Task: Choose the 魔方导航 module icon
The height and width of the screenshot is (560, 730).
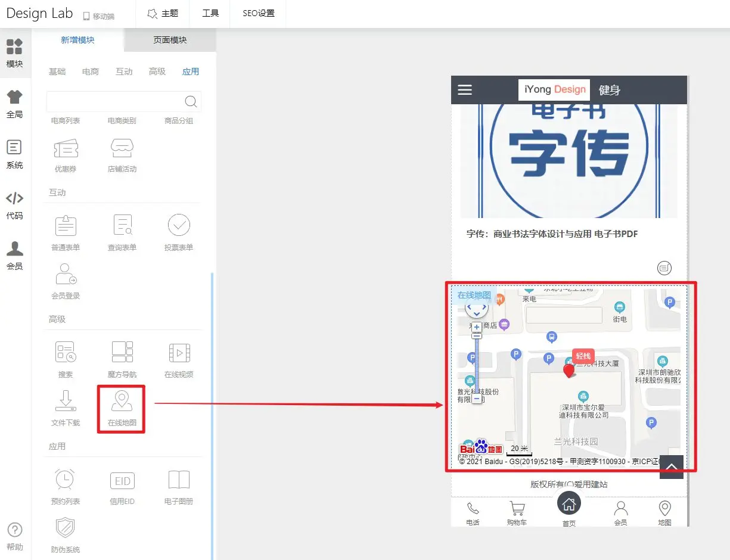Action: [x=122, y=357]
